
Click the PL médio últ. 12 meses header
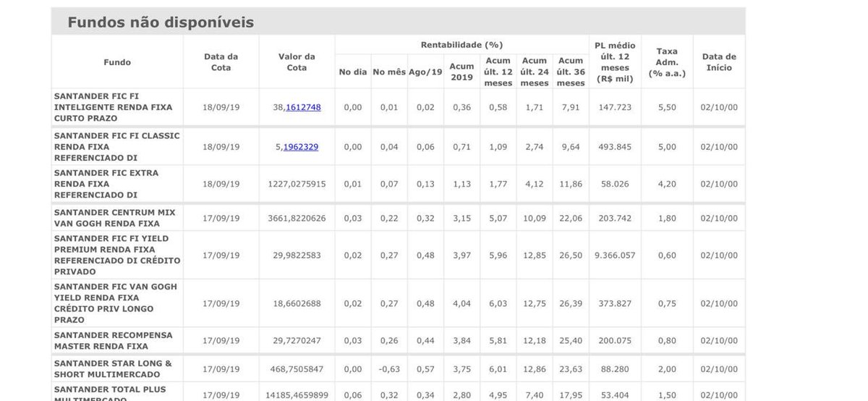pos(615,62)
